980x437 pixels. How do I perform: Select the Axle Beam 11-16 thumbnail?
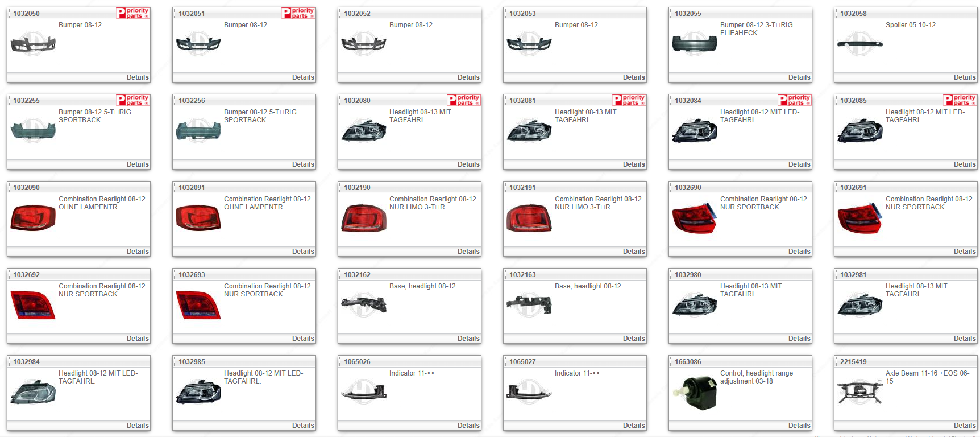[859, 392]
